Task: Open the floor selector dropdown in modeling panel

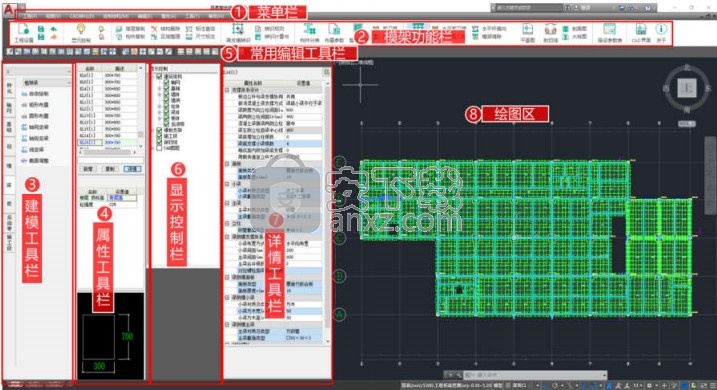Action: click(x=38, y=71)
